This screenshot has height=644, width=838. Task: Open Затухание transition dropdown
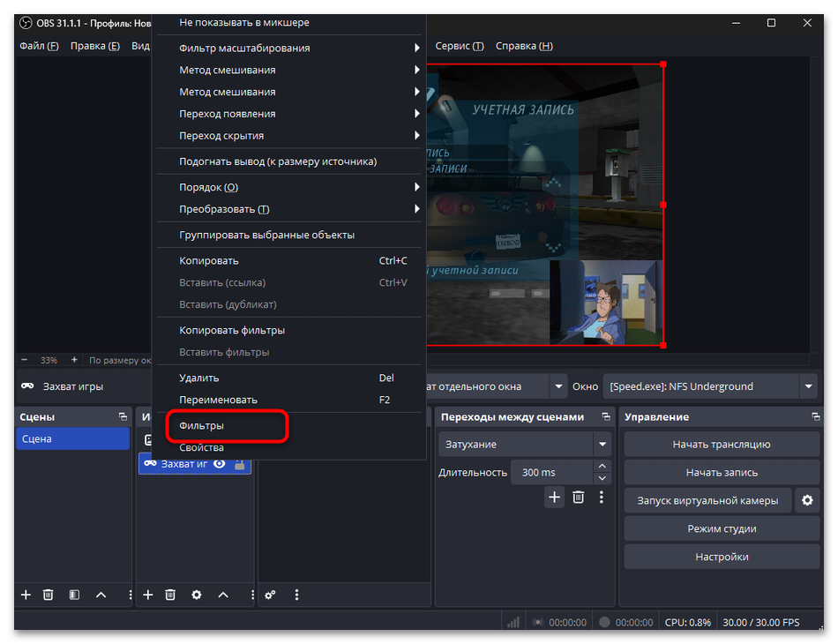click(x=524, y=444)
